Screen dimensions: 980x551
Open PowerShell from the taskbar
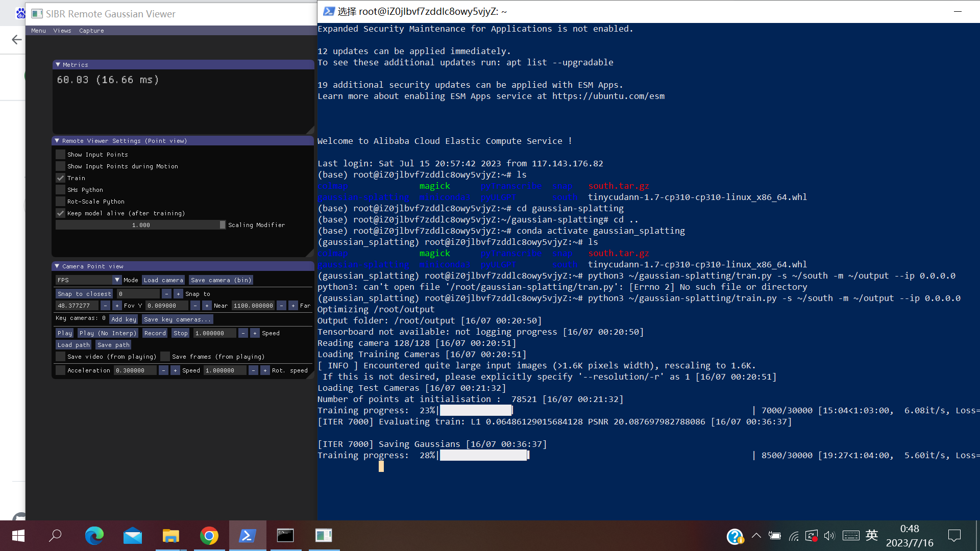248,536
